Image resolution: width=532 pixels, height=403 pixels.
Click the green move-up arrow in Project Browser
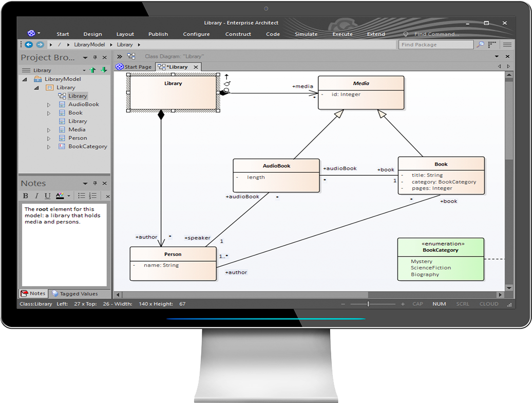[x=93, y=70]
